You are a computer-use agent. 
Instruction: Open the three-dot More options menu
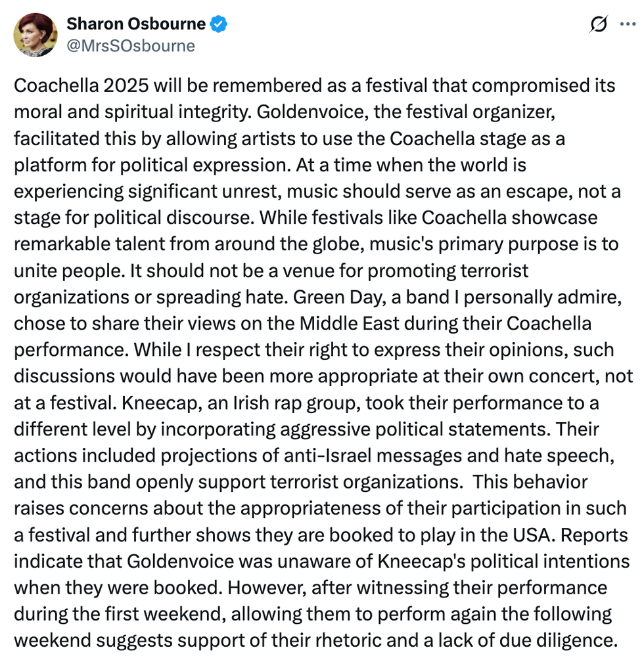(x=627, y=25)
